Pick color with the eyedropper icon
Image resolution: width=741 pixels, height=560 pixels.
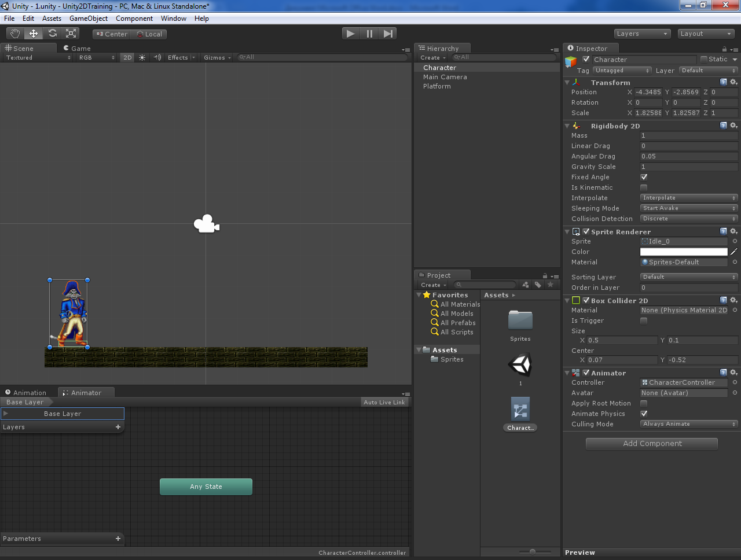click(734, 252)
